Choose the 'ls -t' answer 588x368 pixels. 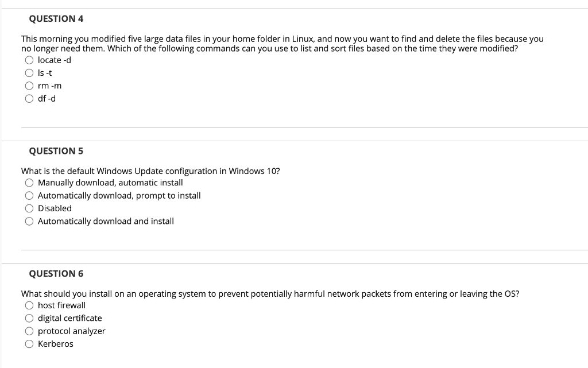pos(29,73)
